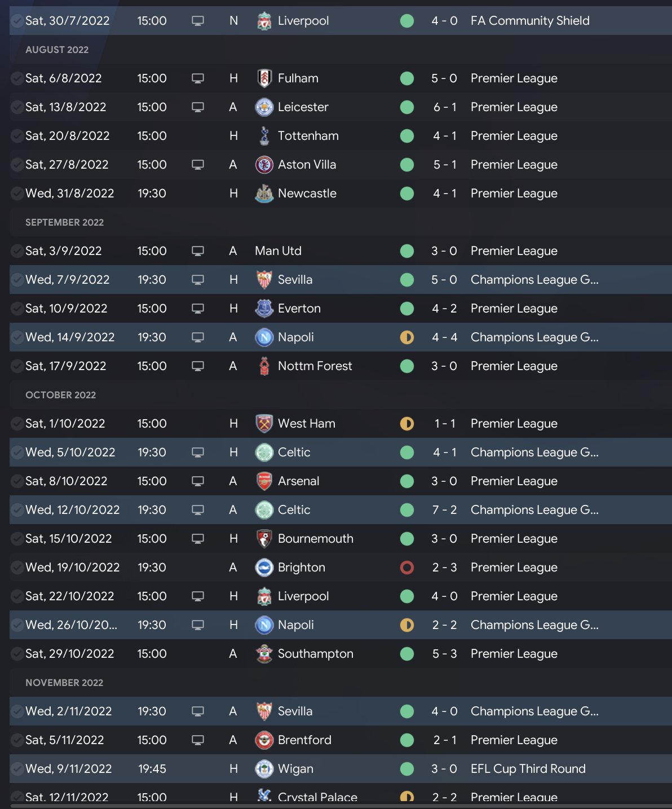Toggle the check mark beside Sat, 3/9/2022
Image resolution: width=672 pixels, height=809 pixels.
coord(17,251)
